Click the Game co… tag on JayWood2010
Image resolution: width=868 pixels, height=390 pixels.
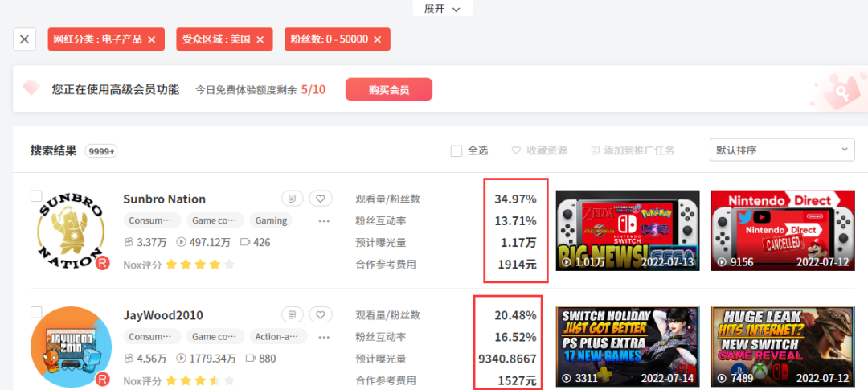(x=215, y=337)
